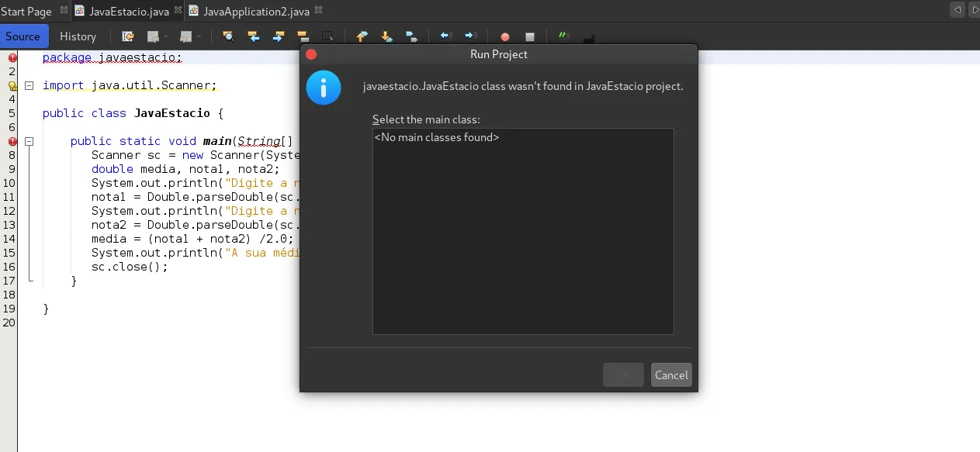Click the blue information icon

coord(324,87)
